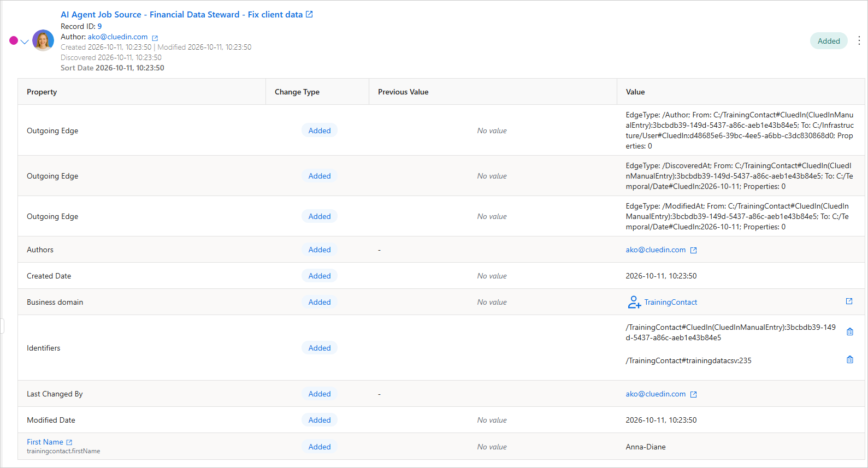868x468 pixels.
Task: Click Added badge in Identifiers row
Action: [320, 348]
